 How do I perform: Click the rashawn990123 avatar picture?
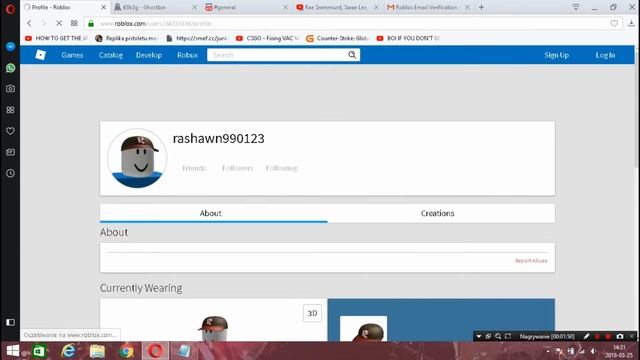tap(137, 158)
